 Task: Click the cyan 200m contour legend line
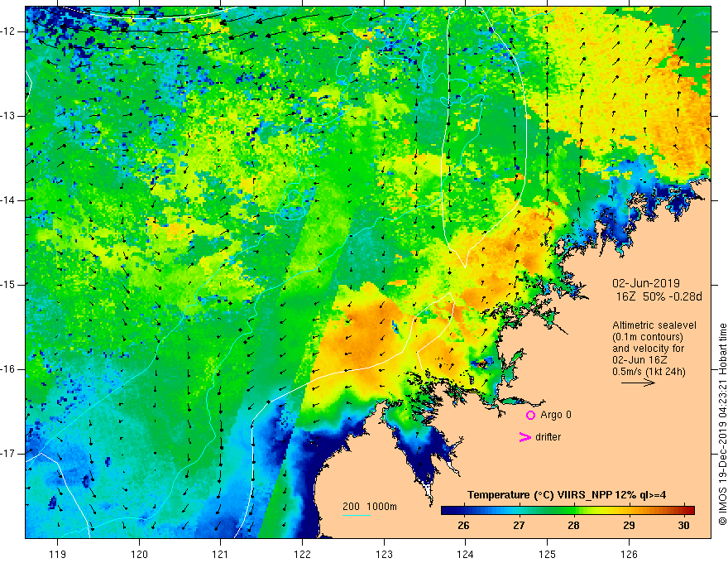356,515
